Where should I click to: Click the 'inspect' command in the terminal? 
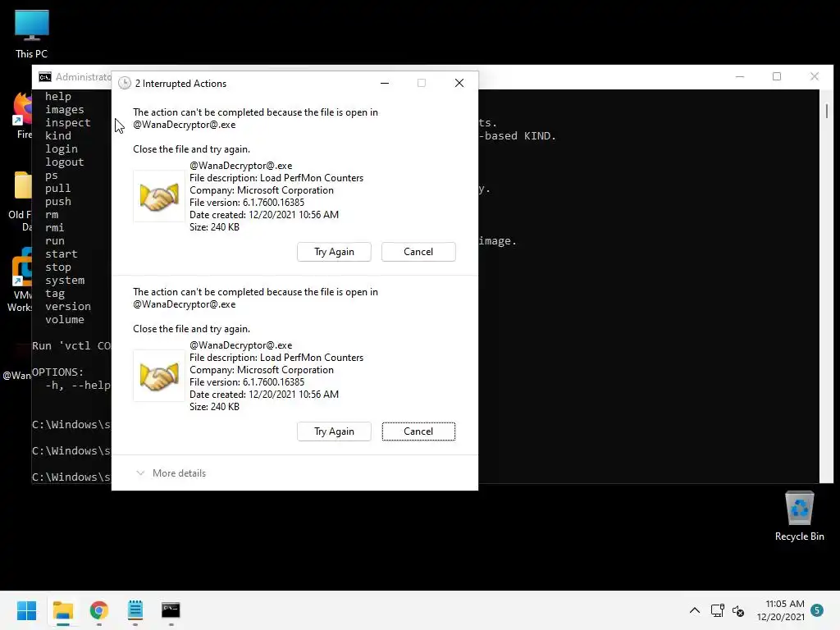(68, 123)
